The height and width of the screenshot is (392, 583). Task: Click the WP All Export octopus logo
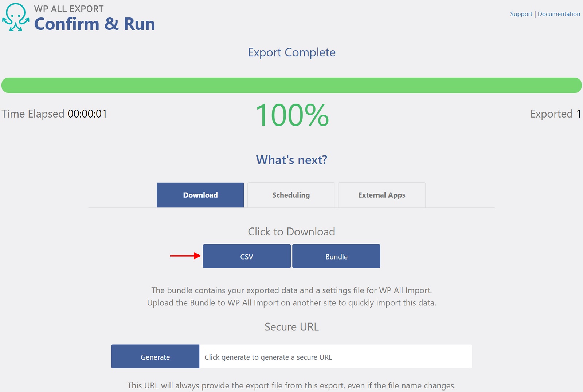click(16, 17)
